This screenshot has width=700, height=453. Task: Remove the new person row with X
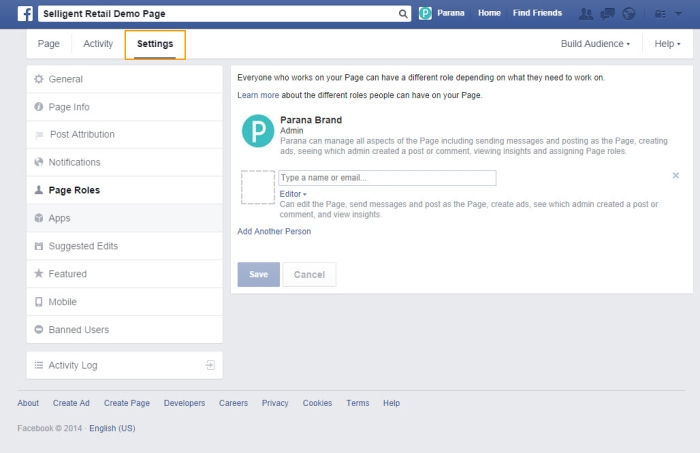click(x=675, y=176)
